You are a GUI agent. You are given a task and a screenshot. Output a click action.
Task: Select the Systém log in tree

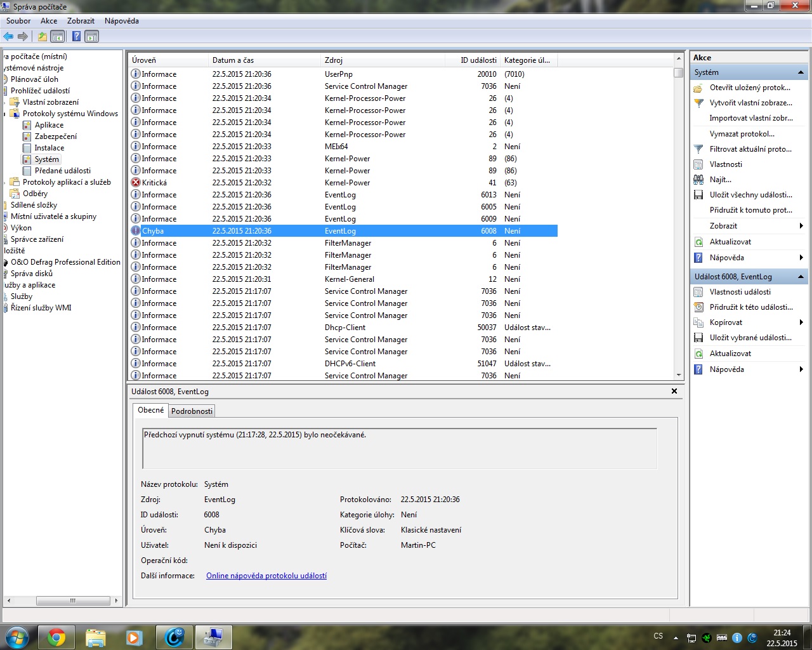pos(47,159)
